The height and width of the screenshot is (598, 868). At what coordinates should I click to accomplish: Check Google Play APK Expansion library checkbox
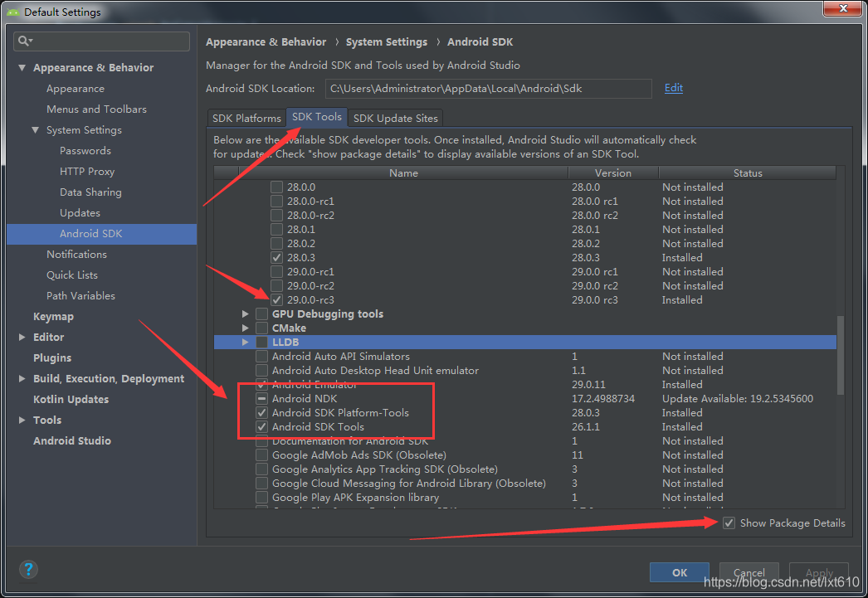262,498
